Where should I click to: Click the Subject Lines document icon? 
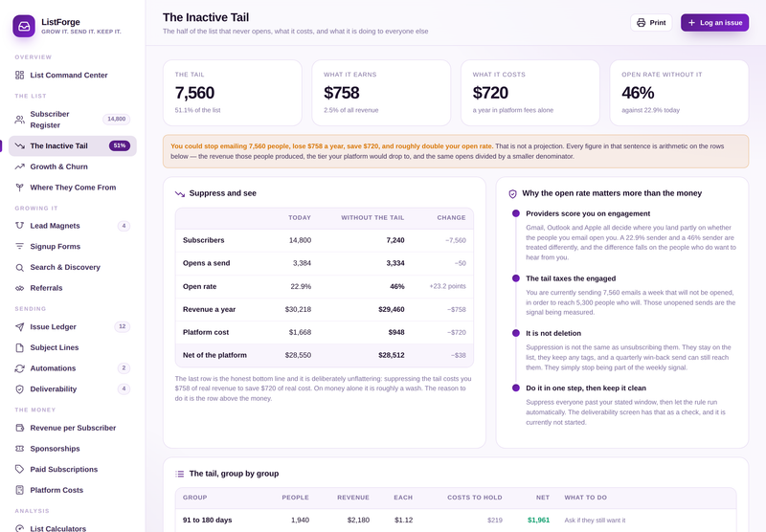(19, 347)
